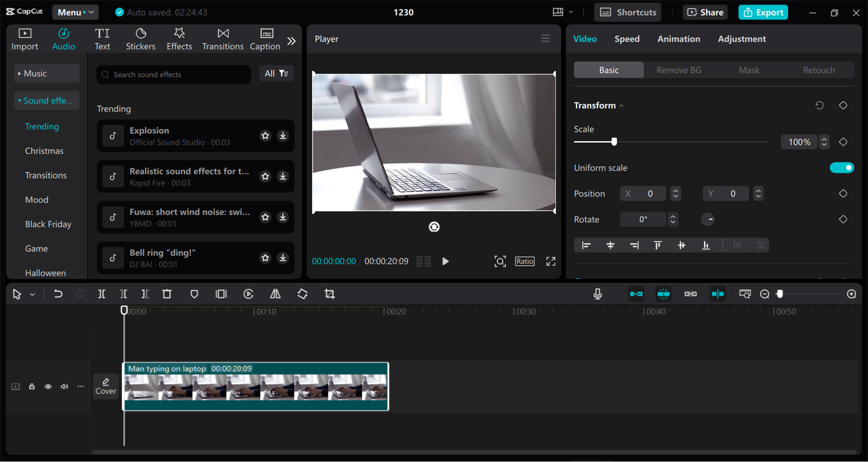Image resolution: width=868 pixels, height=462 pixels.
Task: Open the Caption tab
Action: (265, 39)
